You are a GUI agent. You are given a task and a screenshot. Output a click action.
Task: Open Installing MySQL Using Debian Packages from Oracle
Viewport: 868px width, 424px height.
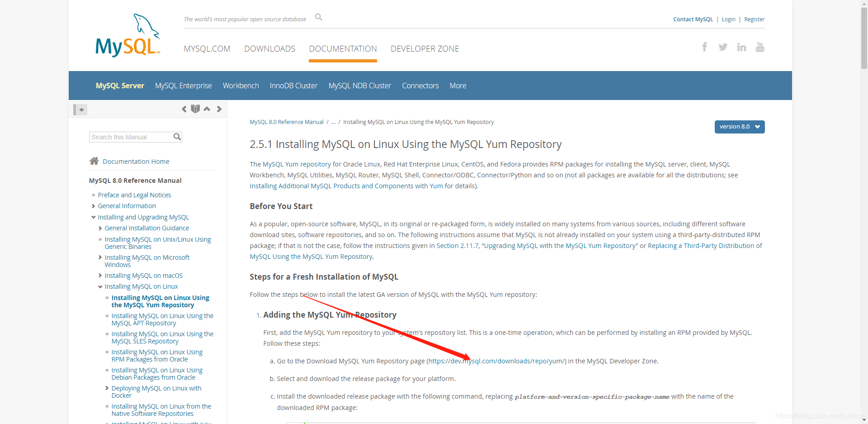click(157, 374)
